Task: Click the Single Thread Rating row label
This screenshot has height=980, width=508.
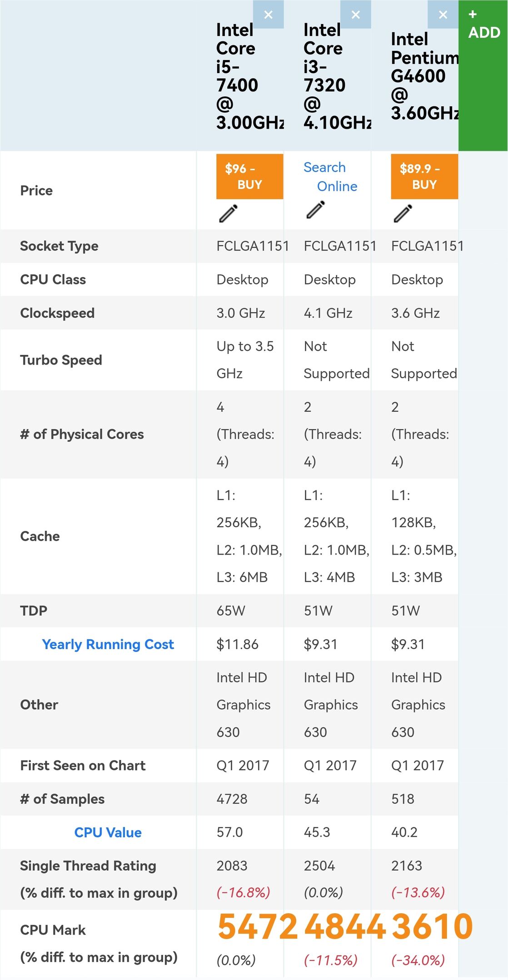Action: click(x=88, y=866)
